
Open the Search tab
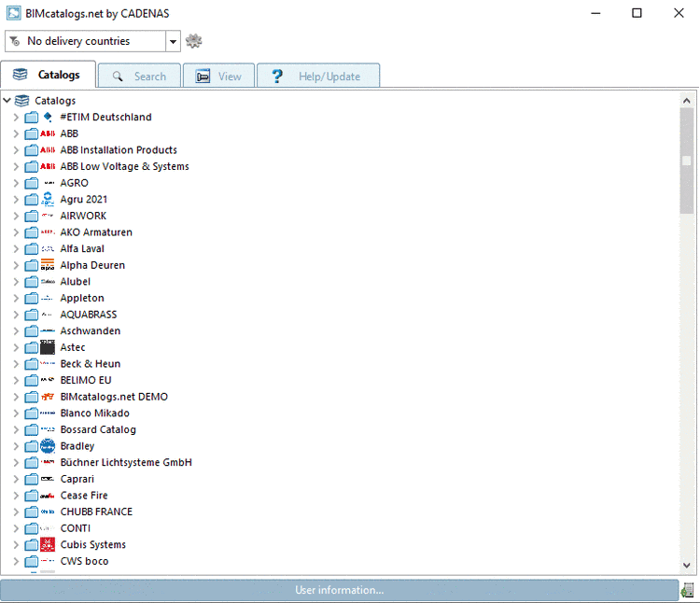coord(139,77)
